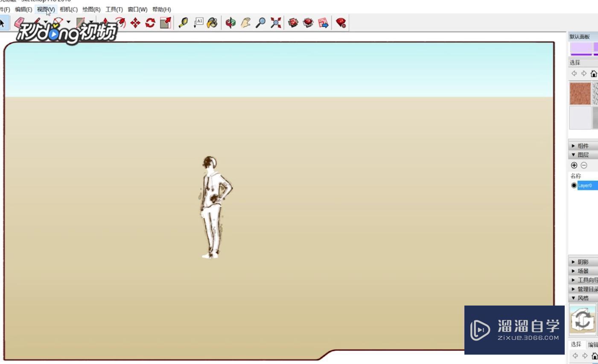Select the arrow Select tool
This screenshot has width=598, height=364.
point(3,23)
